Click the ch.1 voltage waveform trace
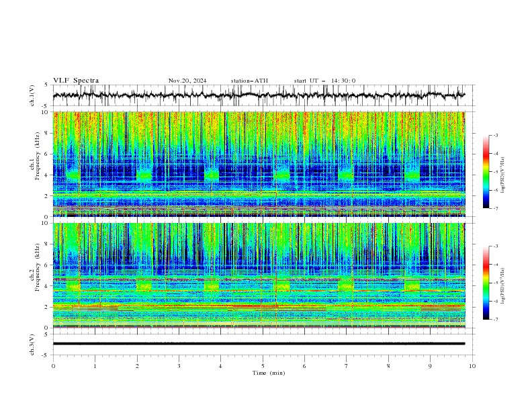532x411 pixels. point(259,95)
